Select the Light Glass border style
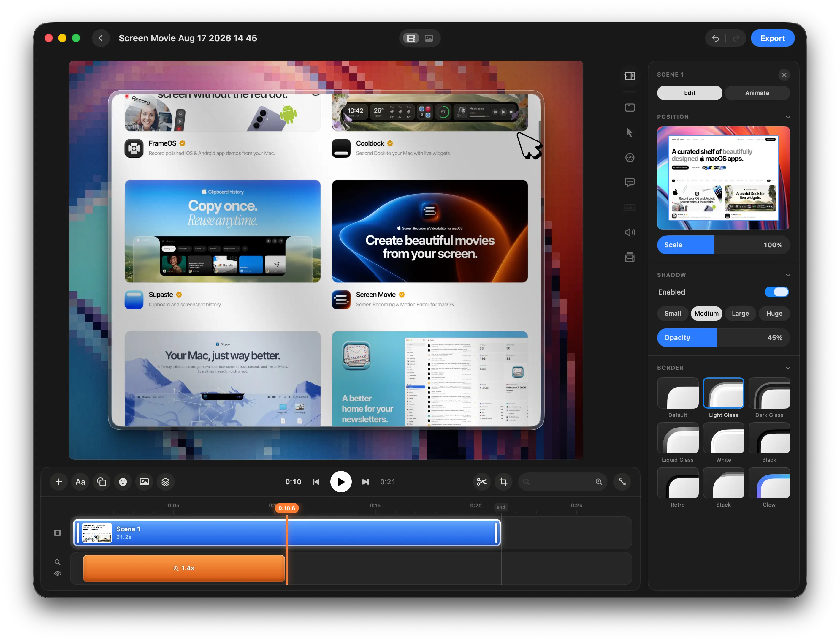The height and width of the screenshot is (642, 840). tap(723, 393)
